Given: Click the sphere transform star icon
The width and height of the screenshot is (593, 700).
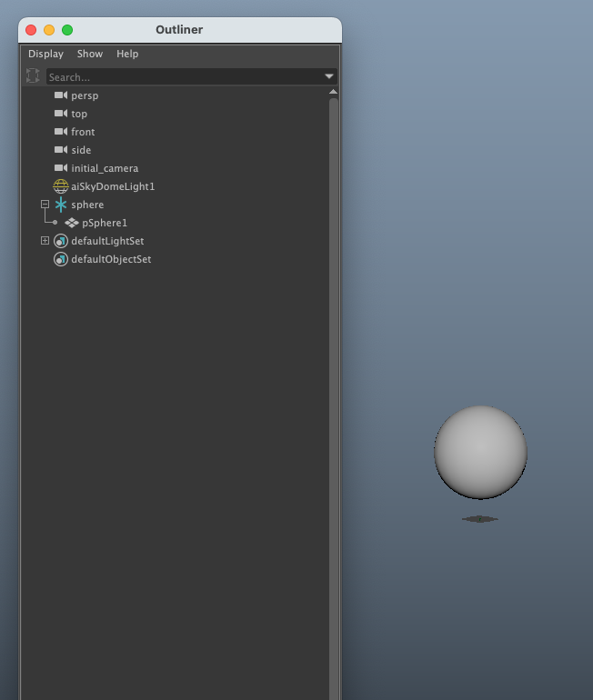Looking at the screenshot, I should [x=61, y=205].
